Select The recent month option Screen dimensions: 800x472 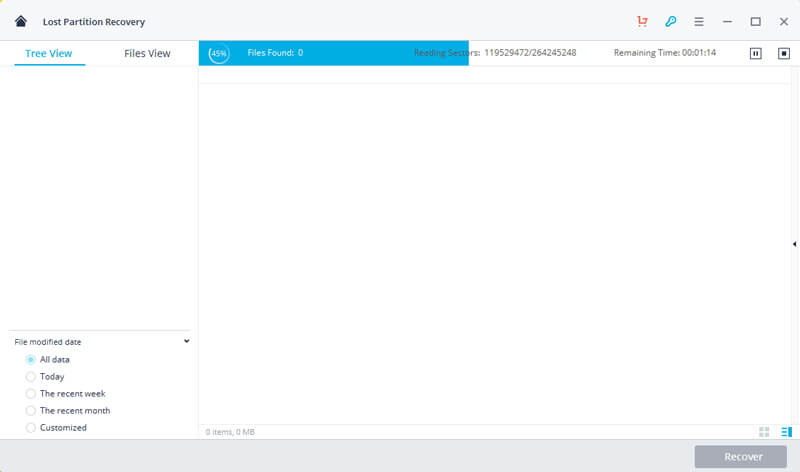point(31,410)
